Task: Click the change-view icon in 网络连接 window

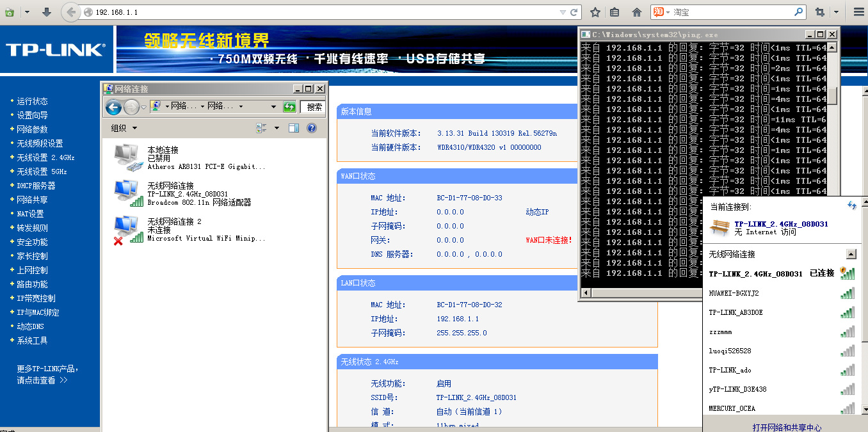Action: click(261, 128)
